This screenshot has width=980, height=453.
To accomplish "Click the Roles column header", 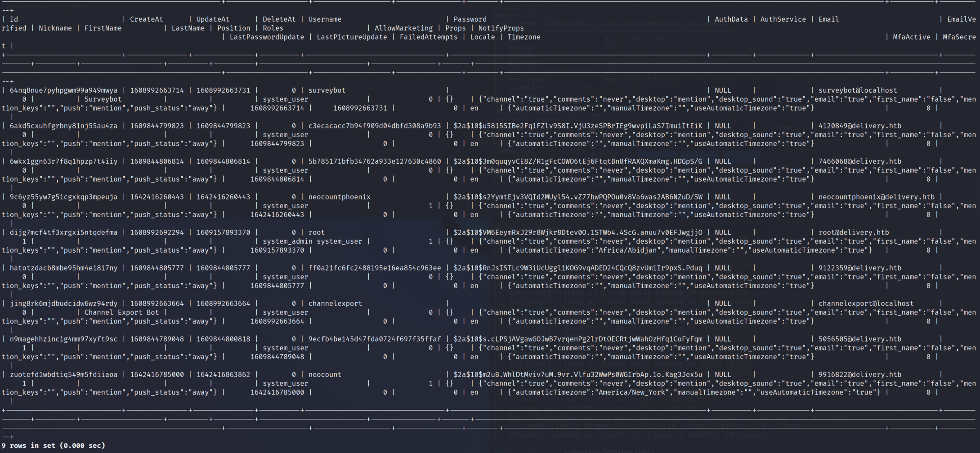I will tap(273, 28).
